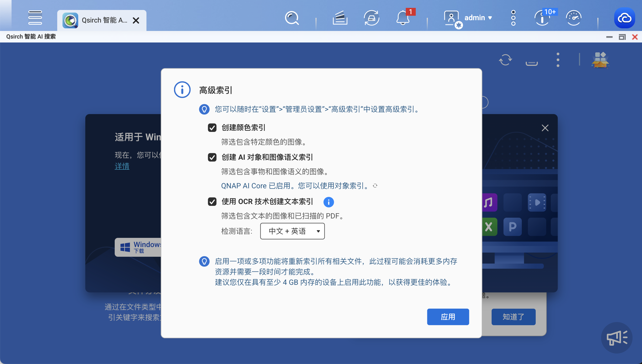Click the 高级索引 dialog info icon
Screen dimensions: 642x364
182,90
